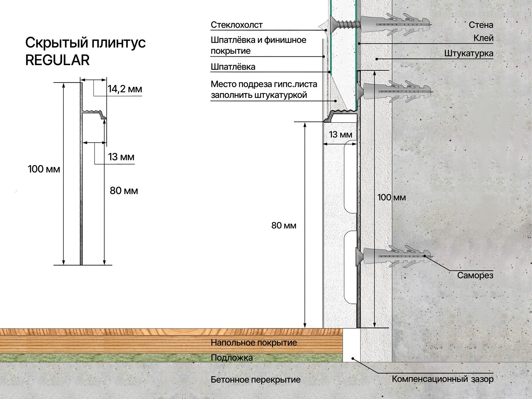Select the 'Компенсационный зазор' label

[x=442, y=379]
